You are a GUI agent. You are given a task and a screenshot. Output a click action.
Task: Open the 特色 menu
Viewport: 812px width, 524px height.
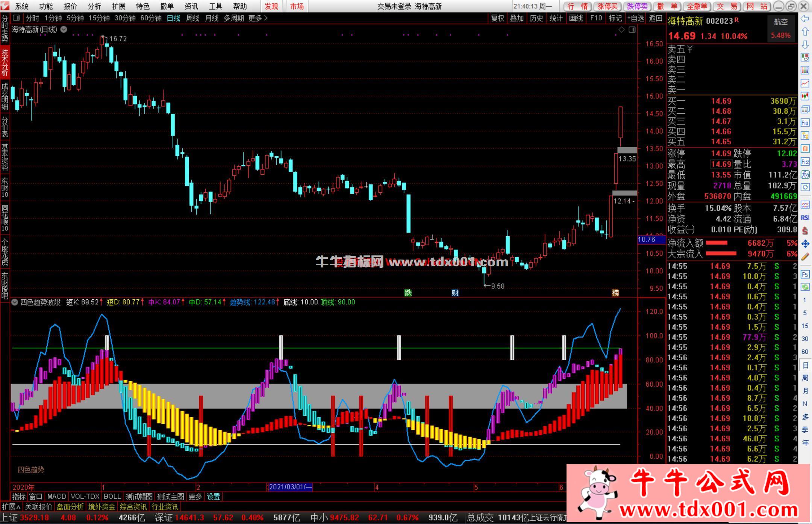coord(143,6)
